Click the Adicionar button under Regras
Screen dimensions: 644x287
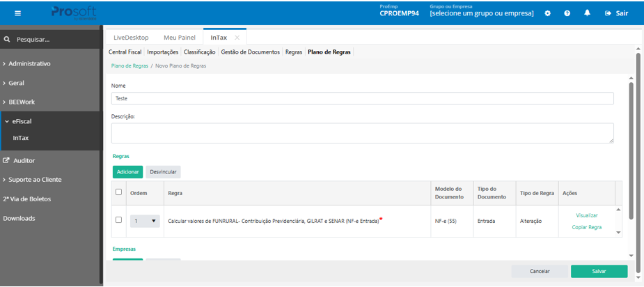[x=127, y=172]
